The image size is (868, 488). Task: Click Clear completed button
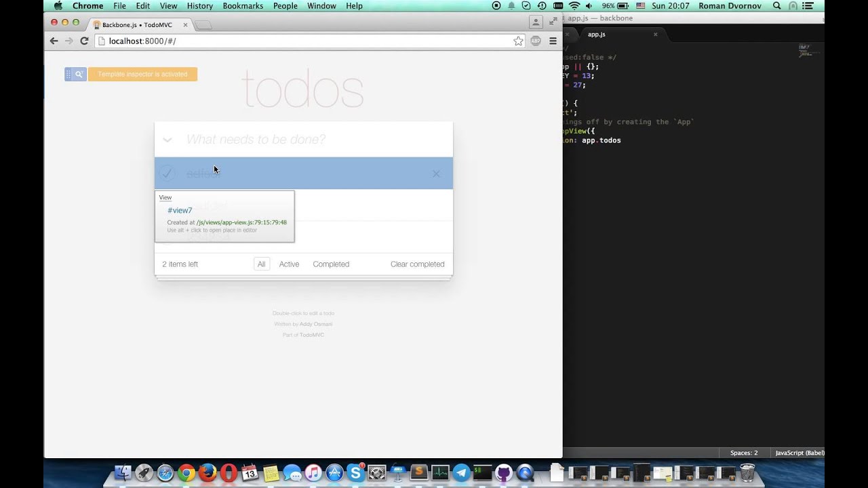pyautogui.click(x=418, y=264)
